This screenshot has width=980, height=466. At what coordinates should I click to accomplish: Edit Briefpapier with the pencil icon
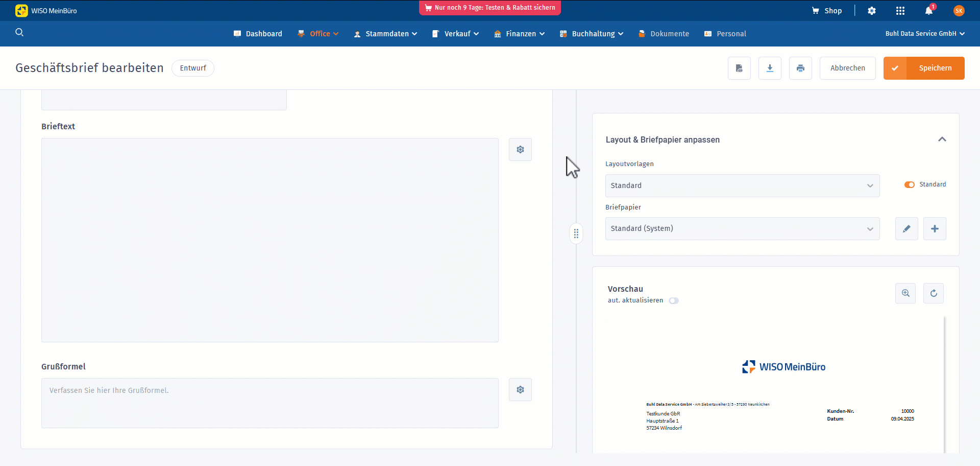pos(906,229)
